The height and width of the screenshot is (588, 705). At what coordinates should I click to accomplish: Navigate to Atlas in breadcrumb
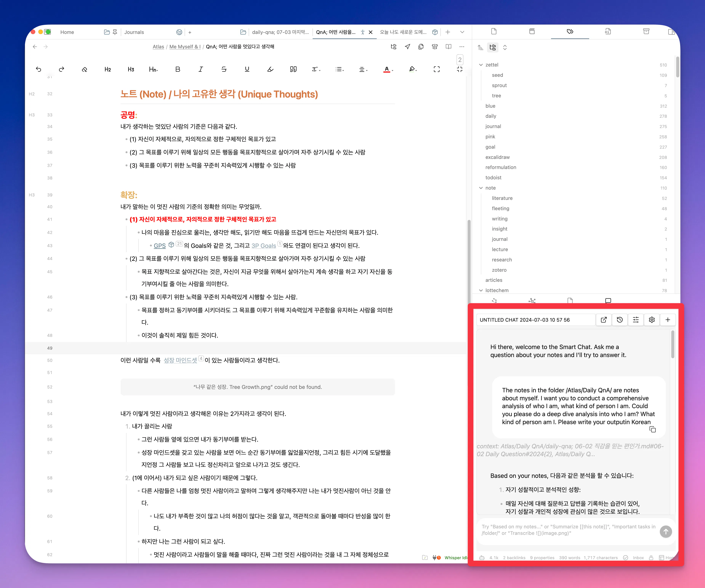point(158,47)
